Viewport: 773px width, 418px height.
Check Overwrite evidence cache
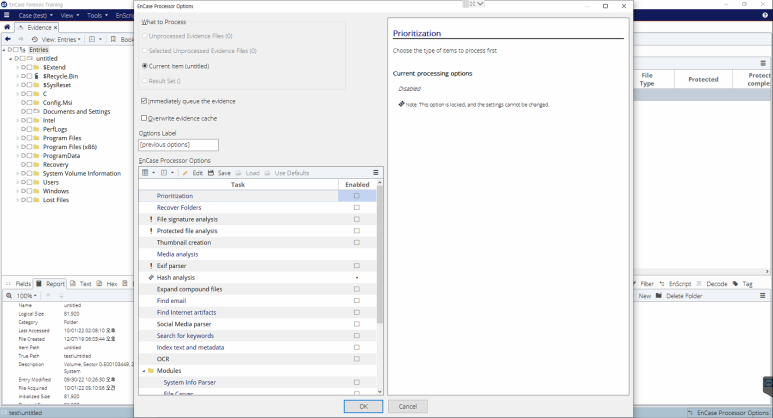point(144,118)
